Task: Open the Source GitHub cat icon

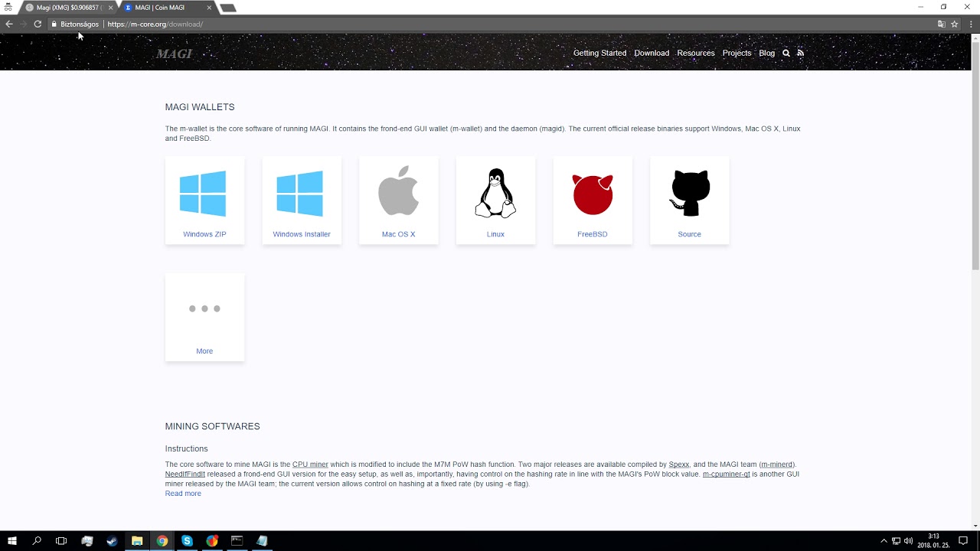Action: pos(690,193)
